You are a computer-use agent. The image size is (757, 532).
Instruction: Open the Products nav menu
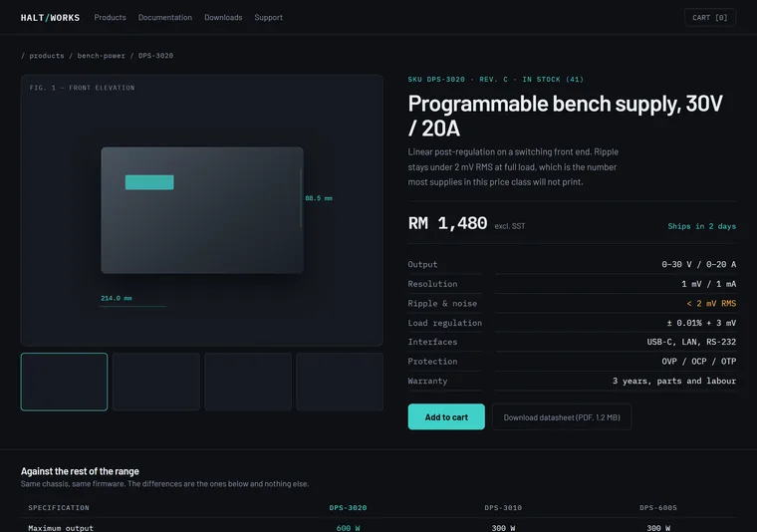point(111,17)
